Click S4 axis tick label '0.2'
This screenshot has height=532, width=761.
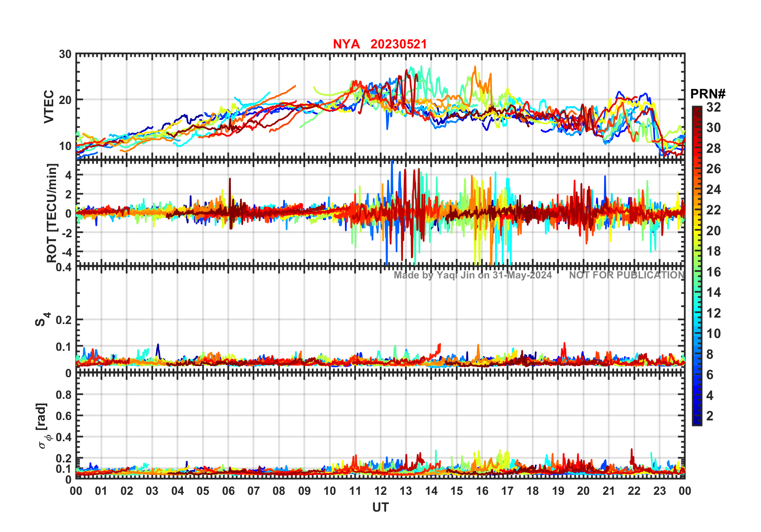click(x=64, y=320)
